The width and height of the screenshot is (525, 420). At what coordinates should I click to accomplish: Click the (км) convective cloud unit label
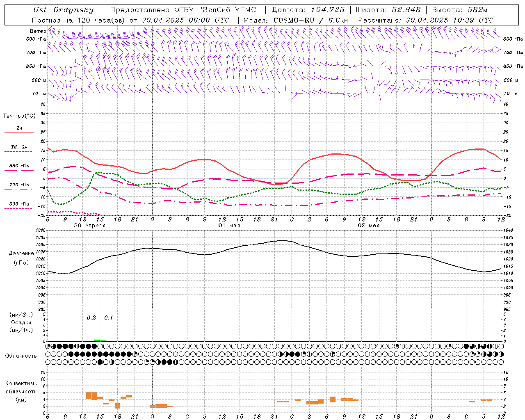[21, 399]
